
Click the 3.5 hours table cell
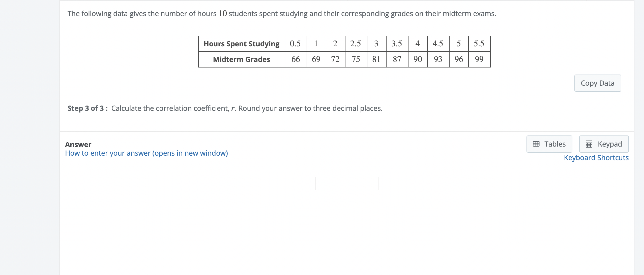pos(397,44)
